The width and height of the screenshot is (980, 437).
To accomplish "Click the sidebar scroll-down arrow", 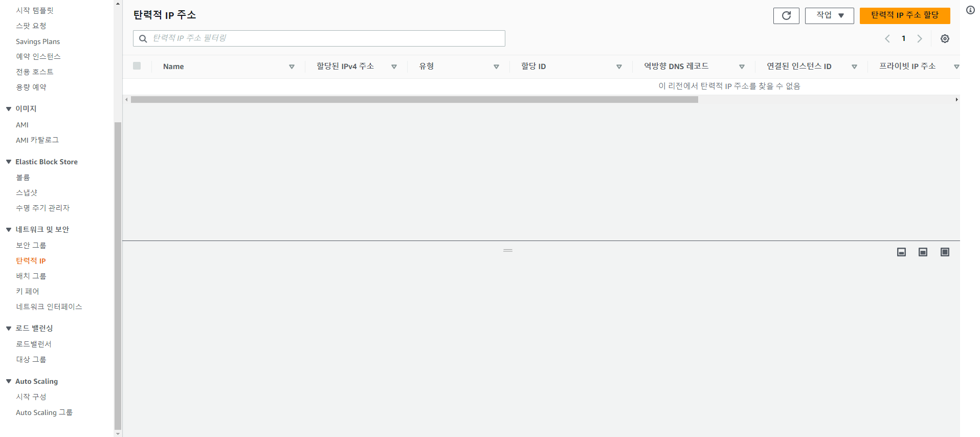I will pos(118,433).
